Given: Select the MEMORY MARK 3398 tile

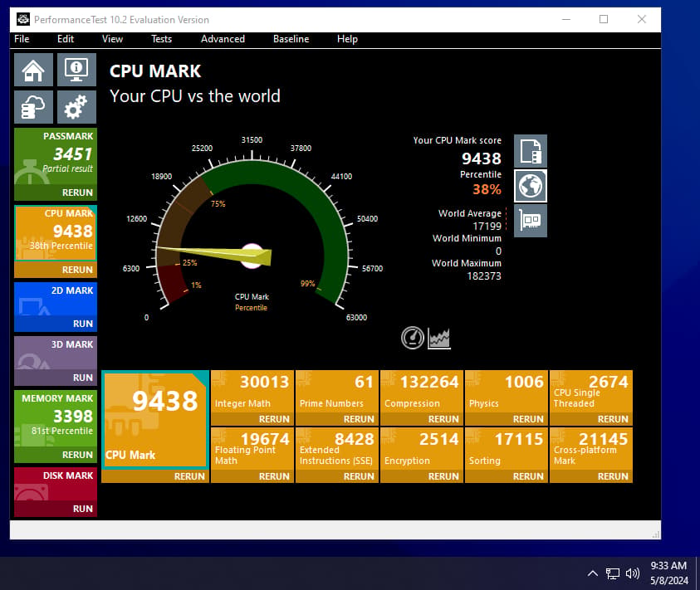Looking at the screenshot, I should coord(56,418).
